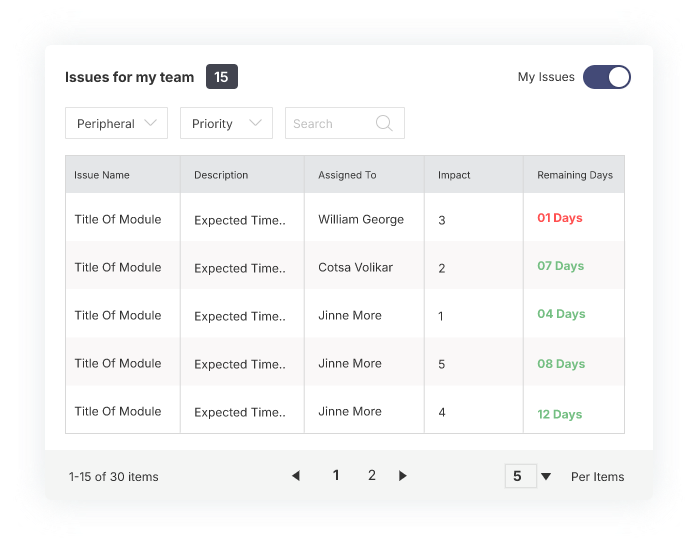This screenshot has width=698, height=545.
Task: Click the search magnifier icon
Action: (x=384, y=123)
